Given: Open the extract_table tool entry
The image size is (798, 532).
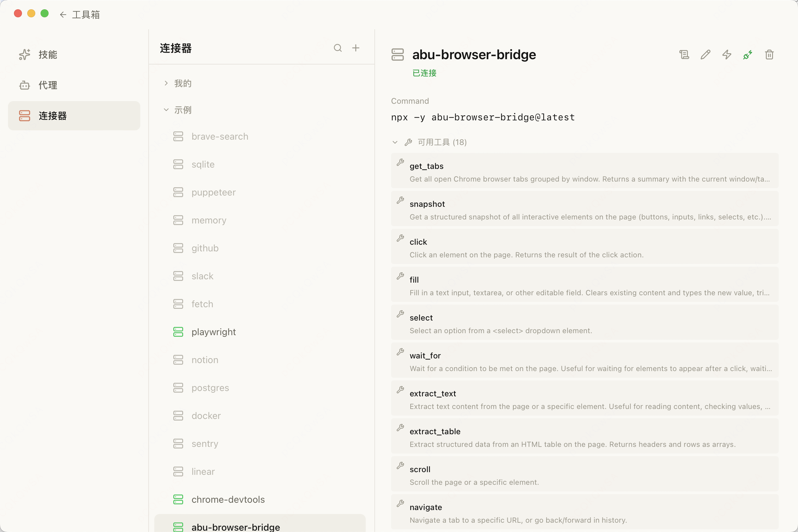Looking at the screenshot, I should [x=585, y=436].
